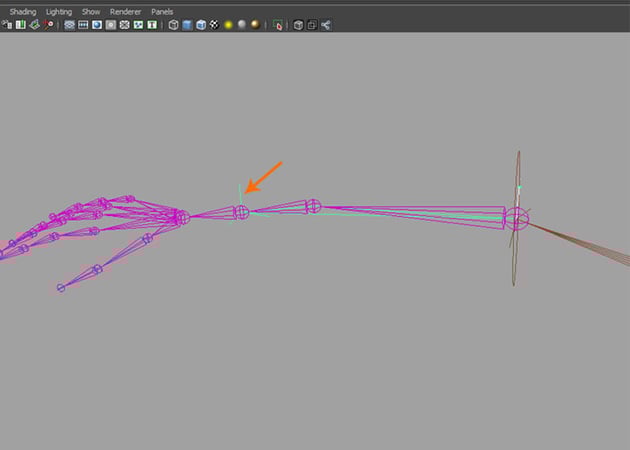The image size is (630, 450).
Task: Toggle the viewport Grid display icon
Action: [70, 24]
